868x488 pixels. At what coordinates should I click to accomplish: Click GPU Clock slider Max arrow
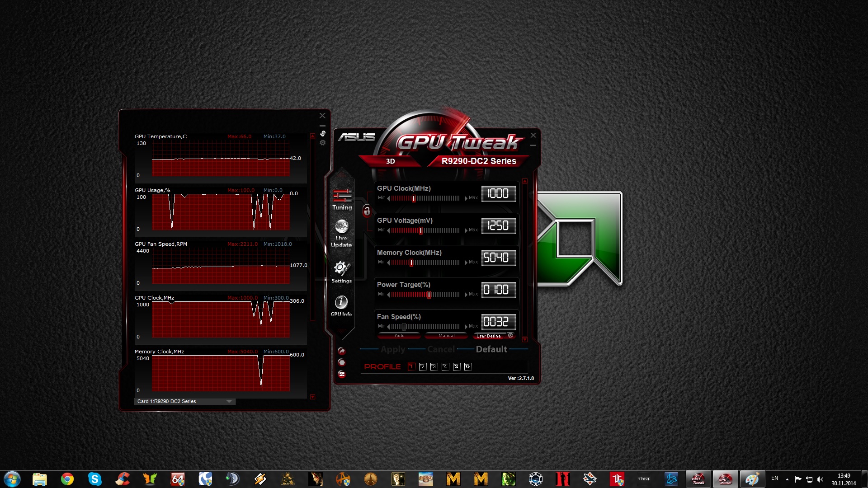pos(466,198)
